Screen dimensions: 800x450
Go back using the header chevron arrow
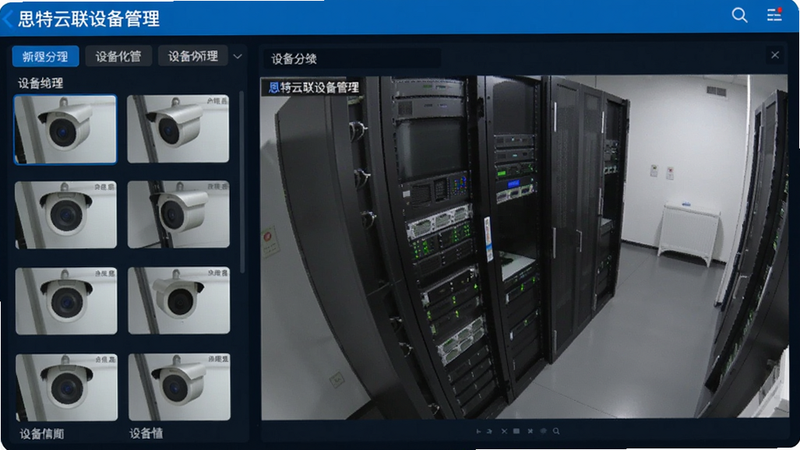(x=8, y=19)
